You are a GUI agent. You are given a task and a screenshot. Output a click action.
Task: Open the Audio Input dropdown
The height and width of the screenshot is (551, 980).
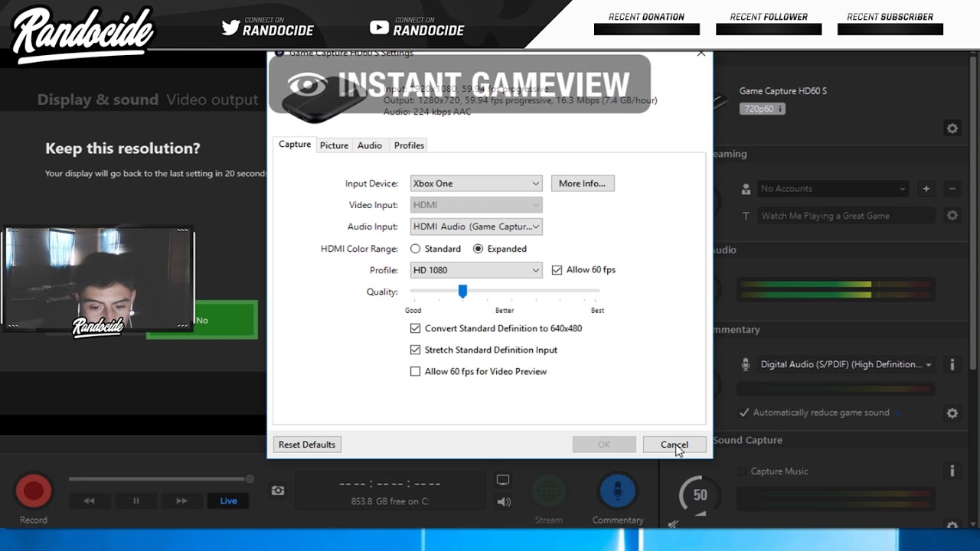click(476, 227)
